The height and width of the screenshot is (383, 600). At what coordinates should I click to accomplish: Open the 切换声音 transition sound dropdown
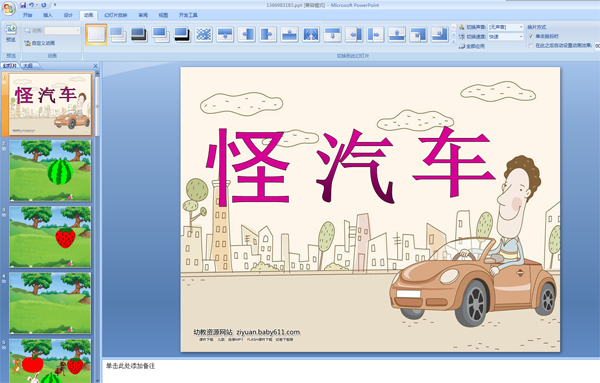pyautogui.click(x=506, y=27)
